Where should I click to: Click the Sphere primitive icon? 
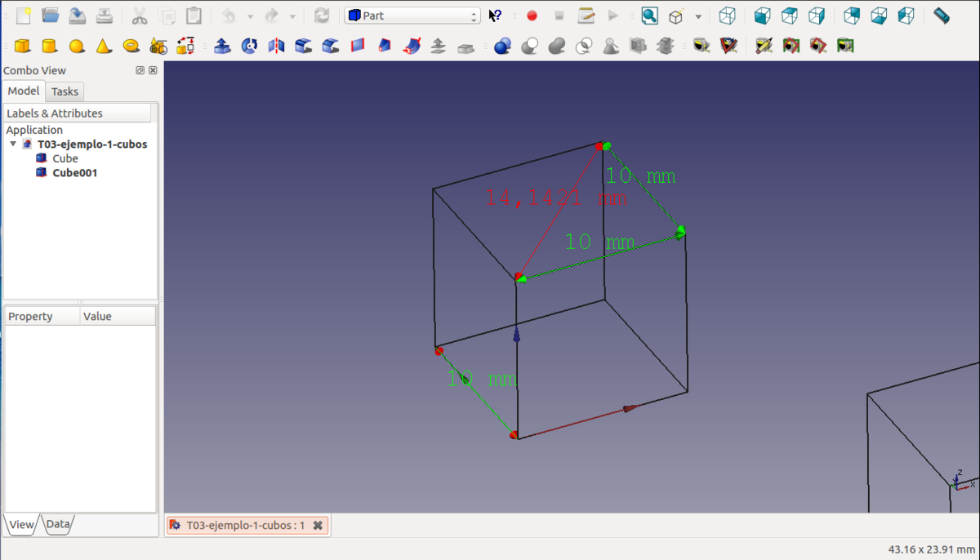(x=77, y=46)
